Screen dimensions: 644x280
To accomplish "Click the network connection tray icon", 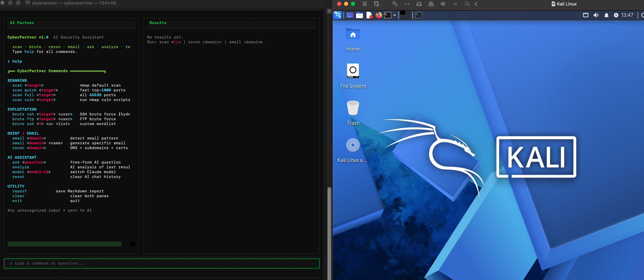I will pos(586,15).
